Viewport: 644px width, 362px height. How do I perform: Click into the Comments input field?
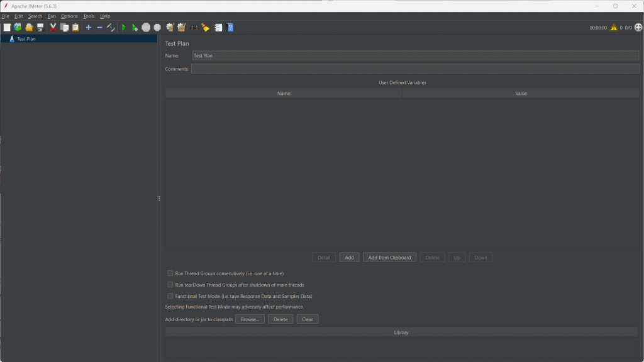tap(415, 69)
